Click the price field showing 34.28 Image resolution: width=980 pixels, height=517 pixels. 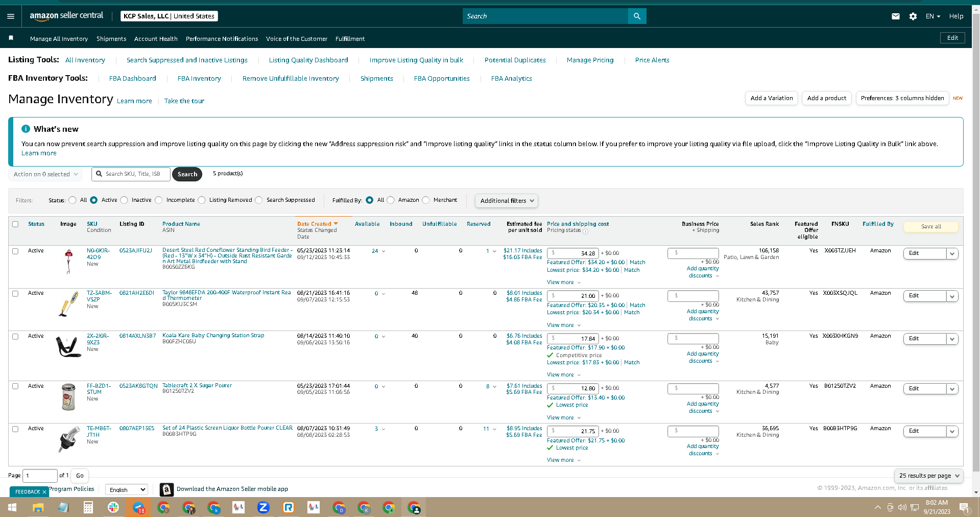pyautogui.click(x=573, y=253)
